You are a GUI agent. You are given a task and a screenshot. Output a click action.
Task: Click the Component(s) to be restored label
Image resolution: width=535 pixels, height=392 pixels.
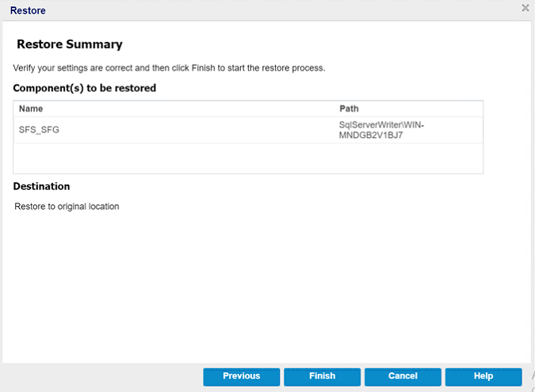(84, 88)
